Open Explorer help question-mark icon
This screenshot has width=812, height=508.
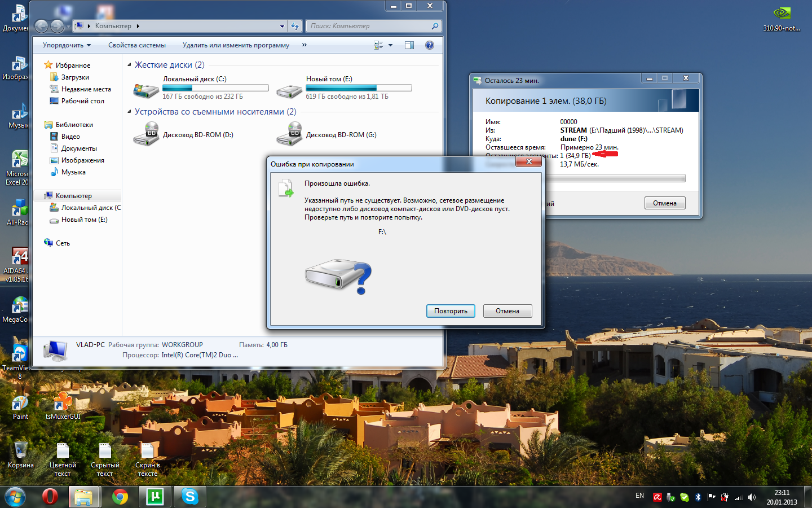(430, 45)
